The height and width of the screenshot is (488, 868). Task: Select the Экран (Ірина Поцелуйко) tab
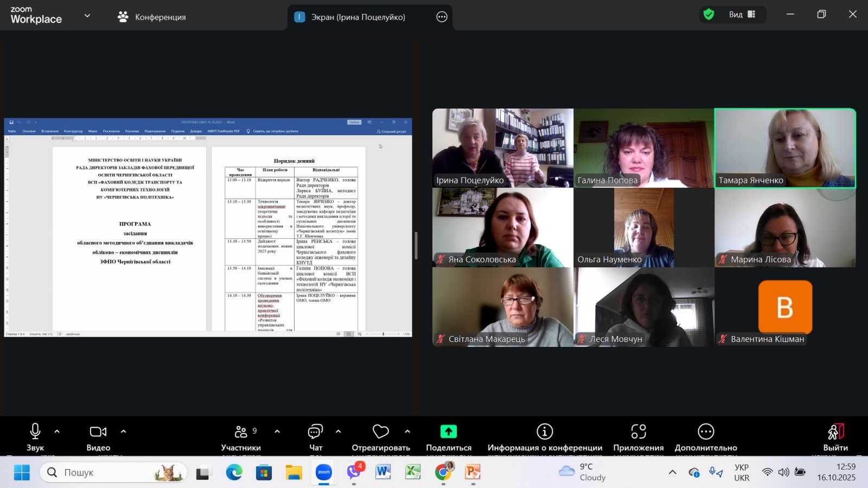pyautogui.click(x=358, y=17)
